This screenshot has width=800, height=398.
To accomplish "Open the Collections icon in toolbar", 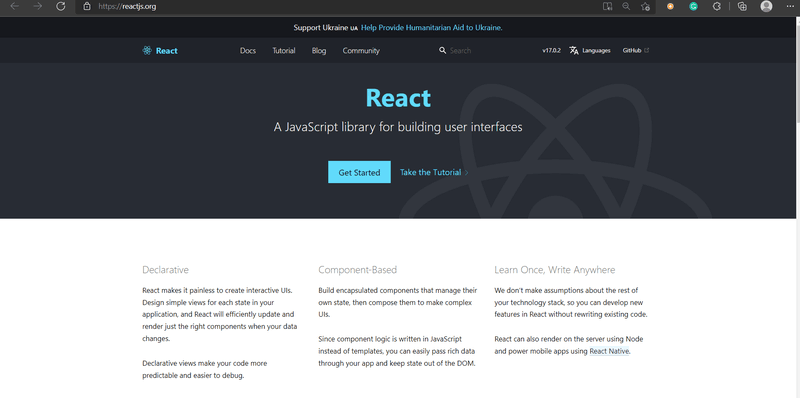I will coord(742,7).
